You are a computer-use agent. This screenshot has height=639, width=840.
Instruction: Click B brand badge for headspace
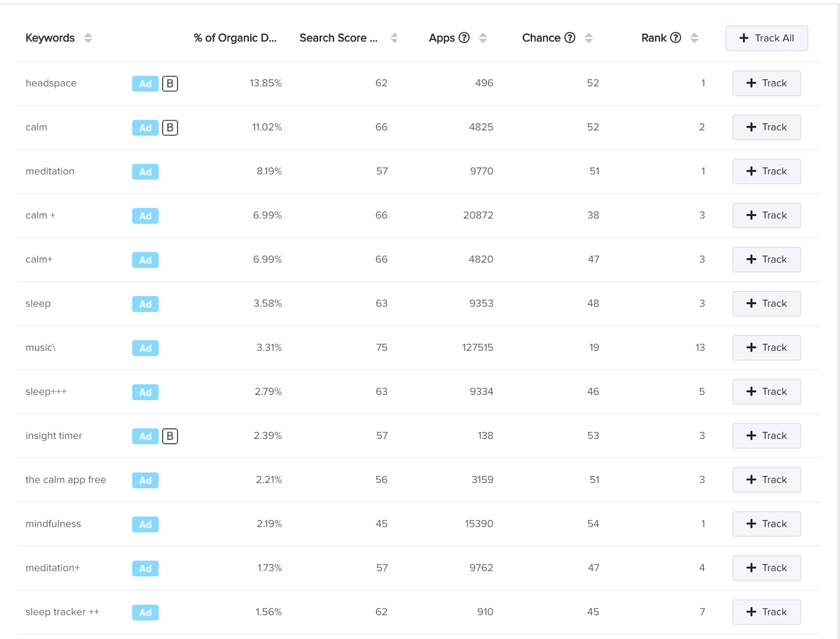(170, 83)
